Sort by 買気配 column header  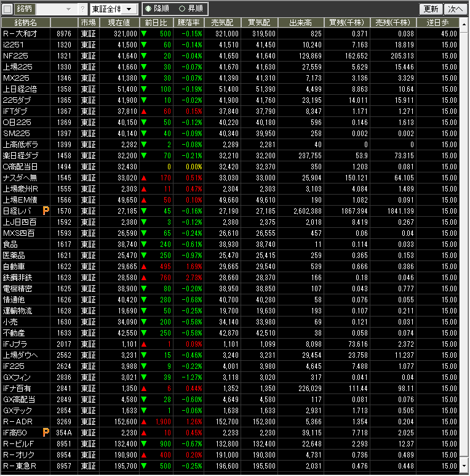[259, 22]
